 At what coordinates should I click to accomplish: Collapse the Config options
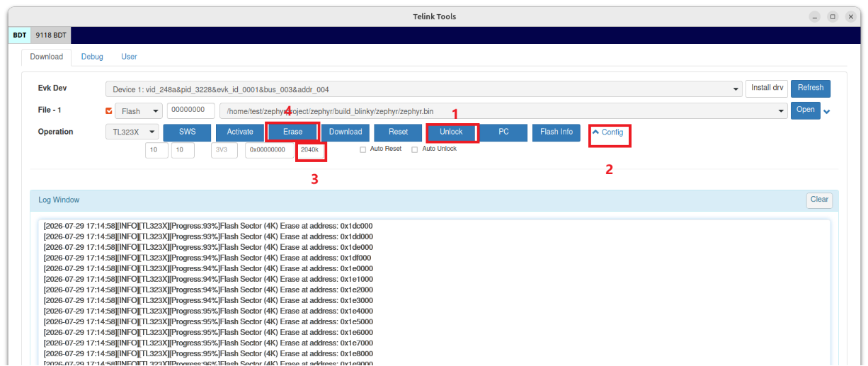click(608, 132)
